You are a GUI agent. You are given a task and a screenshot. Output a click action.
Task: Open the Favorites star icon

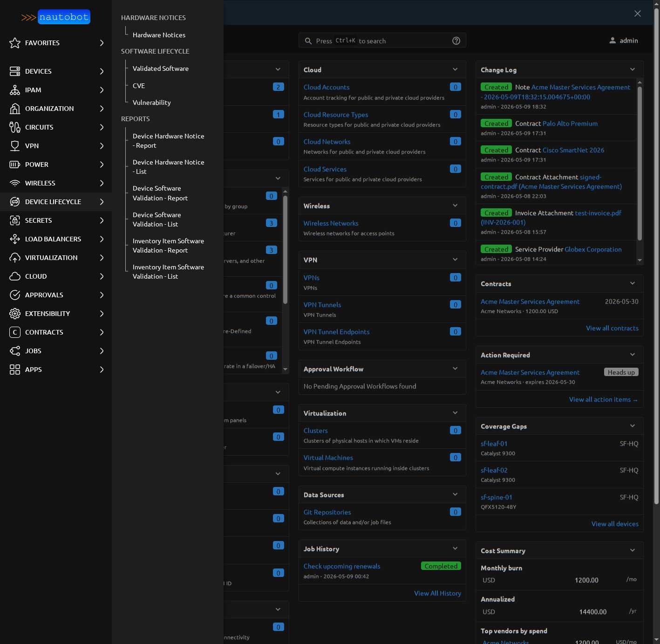click(x=15, y=43)
